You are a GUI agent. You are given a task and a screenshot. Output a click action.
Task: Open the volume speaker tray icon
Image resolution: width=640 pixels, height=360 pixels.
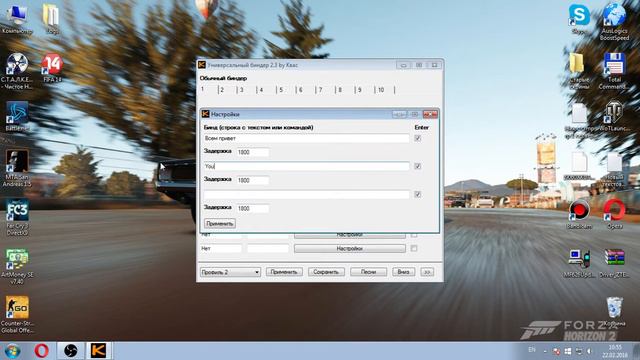click(589, 351)
